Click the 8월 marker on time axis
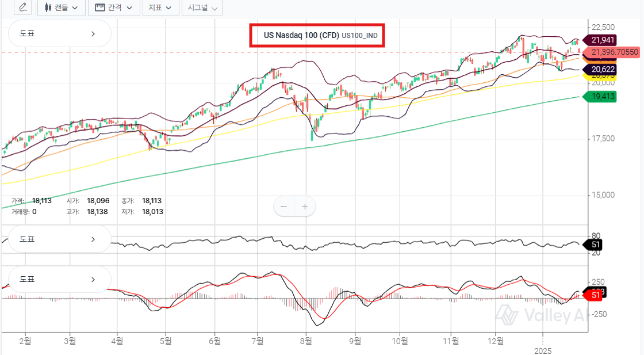The height and width of the screenshot is (355, 644). [305, 340]
